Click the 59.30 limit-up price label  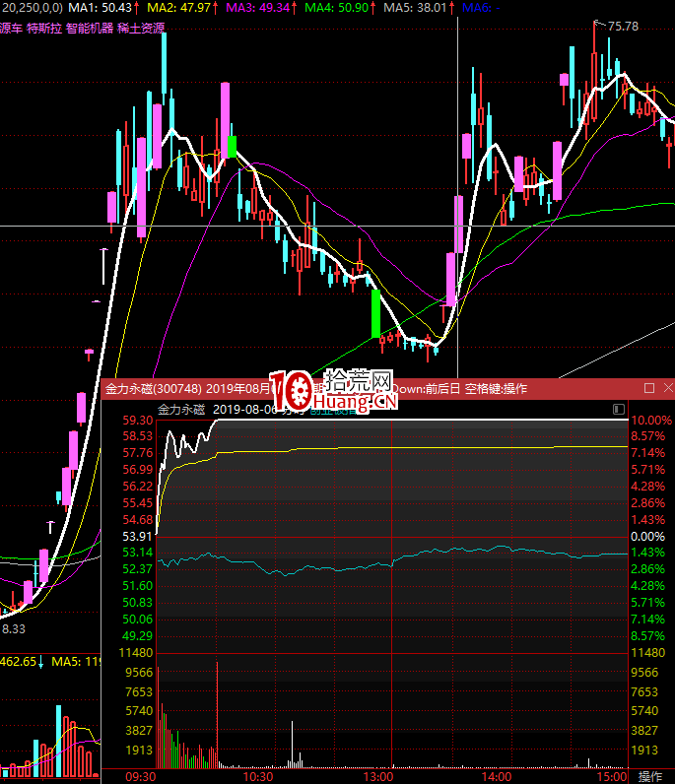click(x=138, y=420)
